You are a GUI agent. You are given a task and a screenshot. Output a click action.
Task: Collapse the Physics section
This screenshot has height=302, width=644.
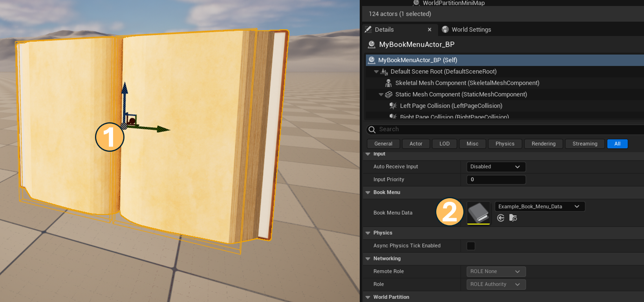(368, 233)
